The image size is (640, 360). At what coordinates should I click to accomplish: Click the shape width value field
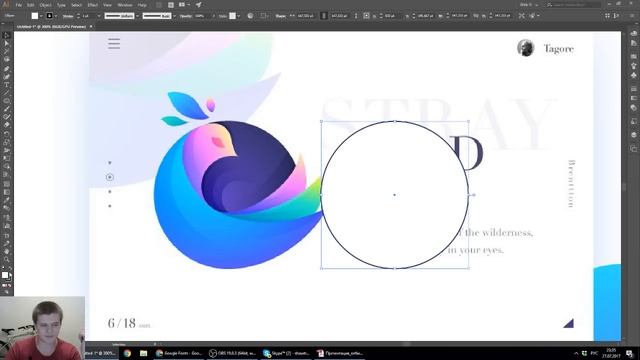[305, 16]
